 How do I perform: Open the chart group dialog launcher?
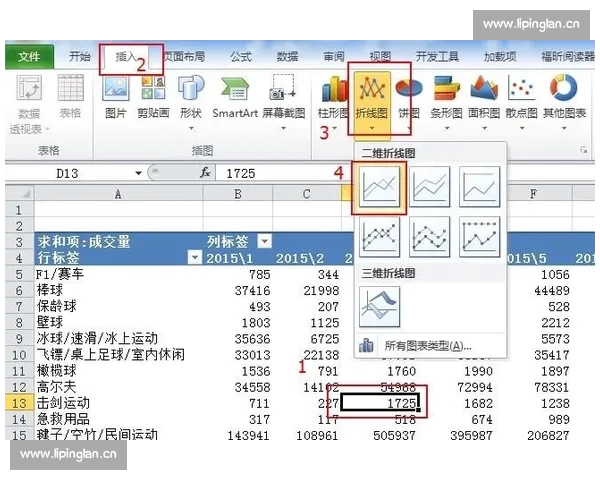584,150
